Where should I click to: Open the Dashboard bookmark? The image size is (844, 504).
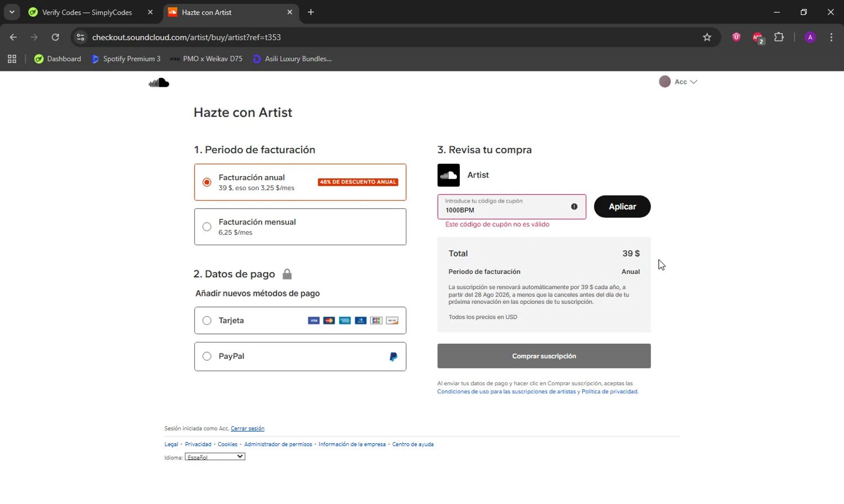[x=57, y=58]
